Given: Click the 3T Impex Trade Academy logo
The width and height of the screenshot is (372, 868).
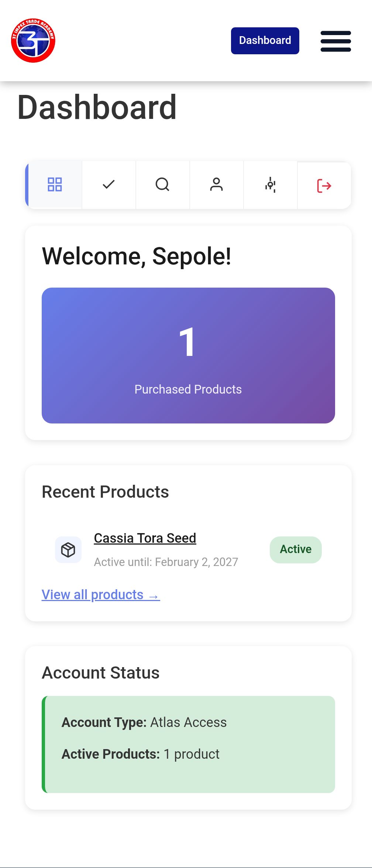Looking at the screenshot, I should click(33, 41).
